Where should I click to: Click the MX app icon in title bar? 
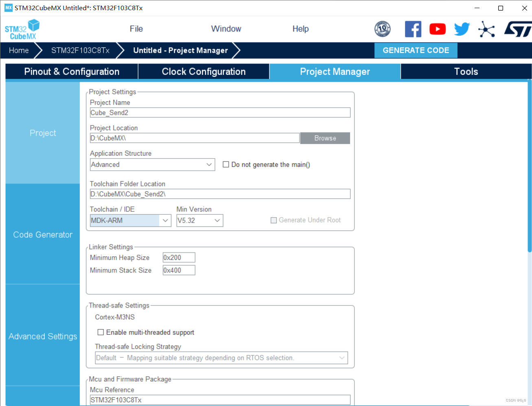click(x=9, y=8)
